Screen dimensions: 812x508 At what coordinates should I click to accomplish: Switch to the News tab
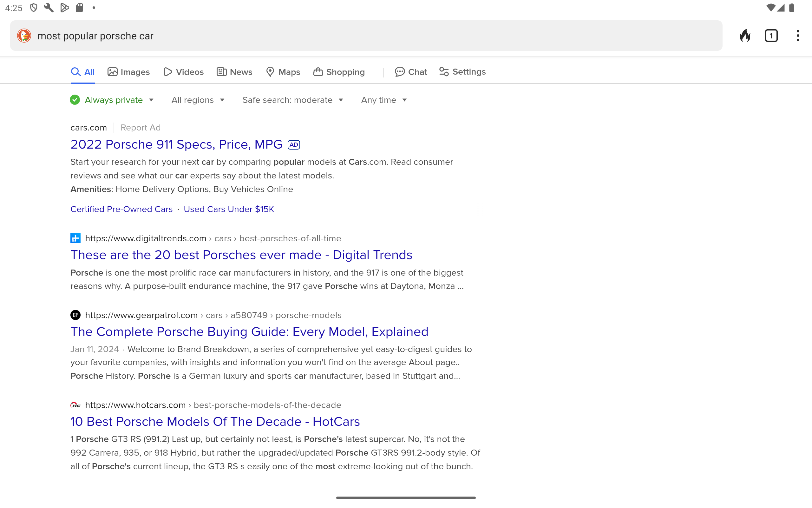[x=234, y=72]
